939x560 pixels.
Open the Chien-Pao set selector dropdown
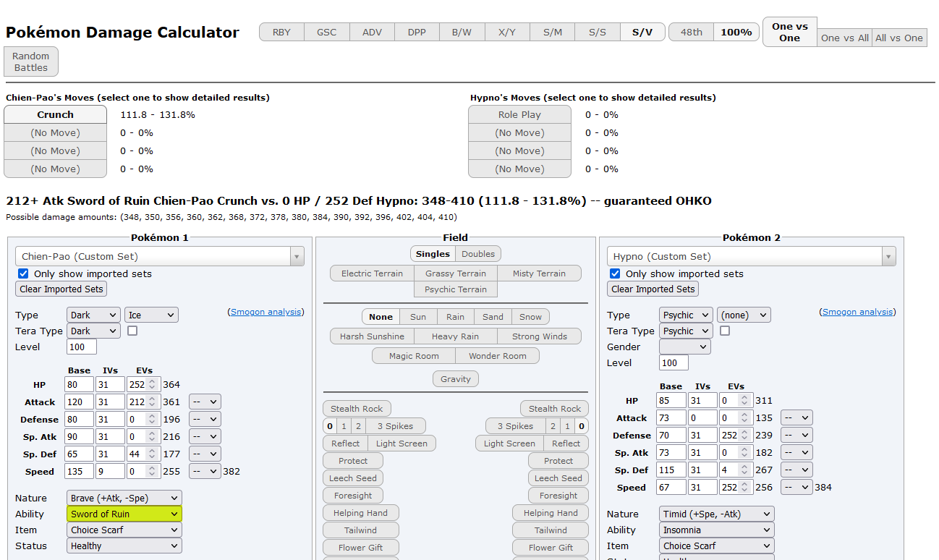[160, 256]
